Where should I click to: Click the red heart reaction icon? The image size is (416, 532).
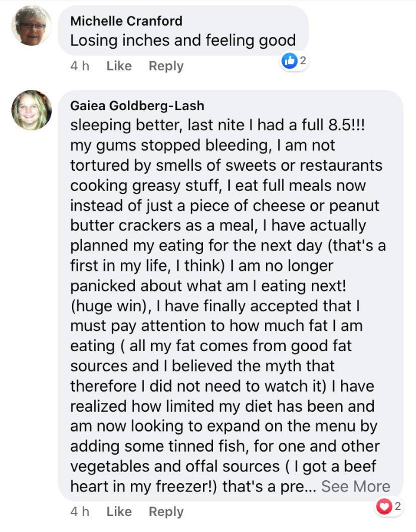point(384,506)
